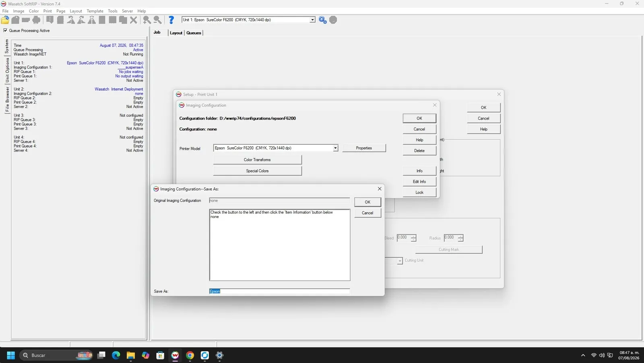Screen dimensions: 644x363
Task: Toggle the Queue Processing Active checkbox
Action: click(x=5, y=30)
